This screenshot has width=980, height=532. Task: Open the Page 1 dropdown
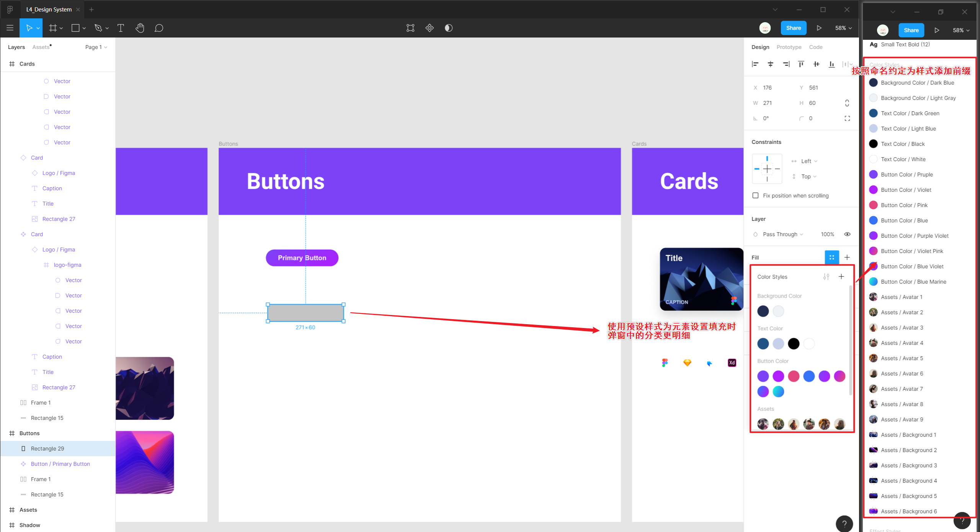click(x=96, y=47)
